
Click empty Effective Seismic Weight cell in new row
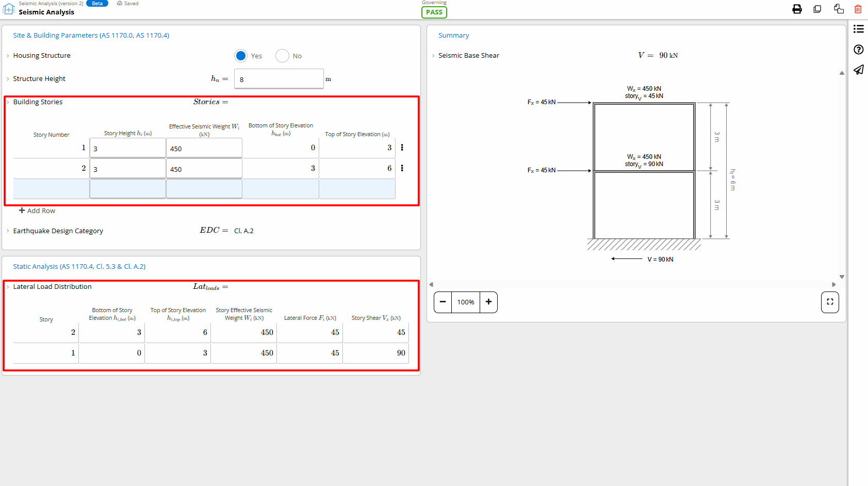pyautogui.click(x=204, y=189)
